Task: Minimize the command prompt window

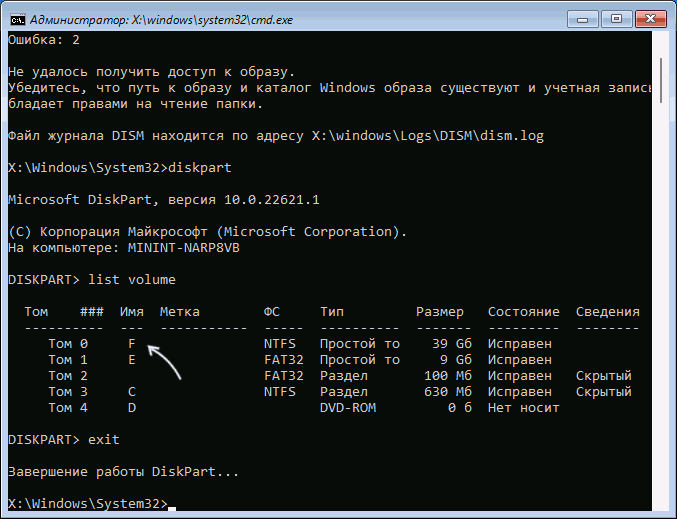Action: coord(577,17)
